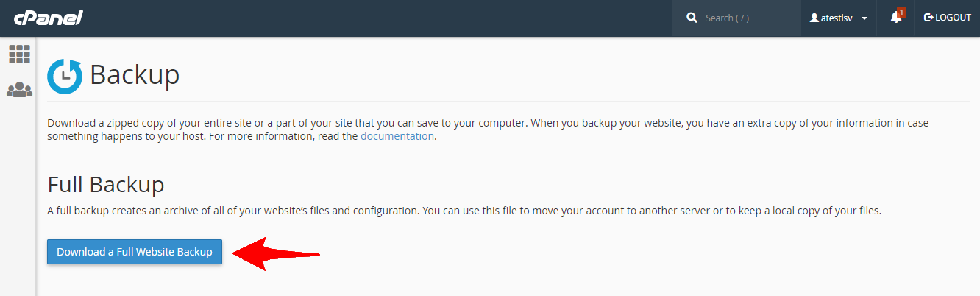Click the search magnifier icon
Image resolution: width=980 pixels, height=296 pixels.
692,18
